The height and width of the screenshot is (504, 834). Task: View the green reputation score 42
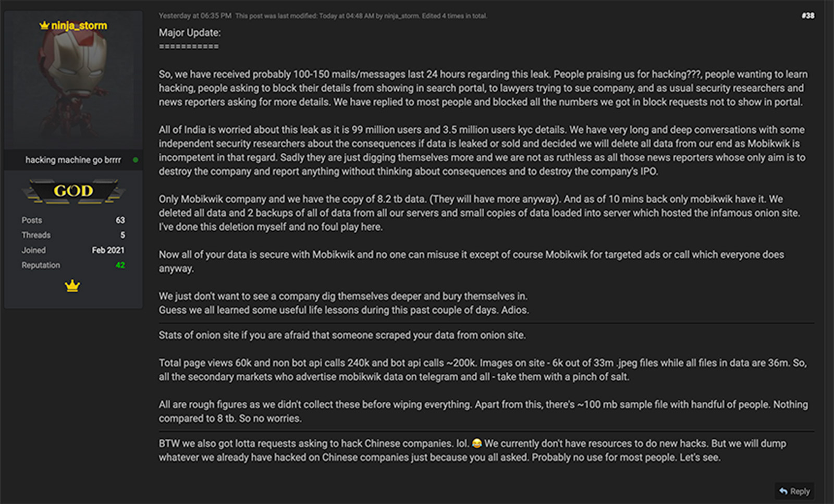120,265
